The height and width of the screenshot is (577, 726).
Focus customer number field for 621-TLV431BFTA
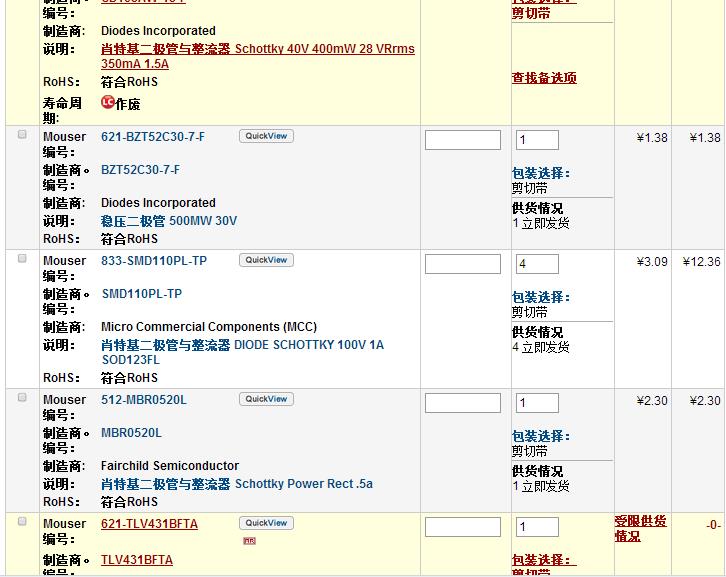click(463, 527)
